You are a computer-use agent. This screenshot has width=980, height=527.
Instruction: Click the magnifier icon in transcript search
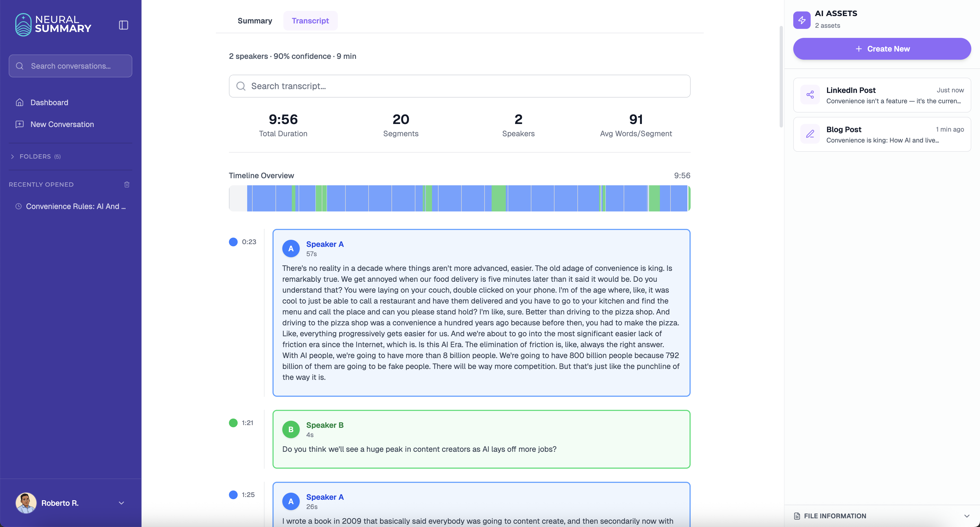pos(241,86)
